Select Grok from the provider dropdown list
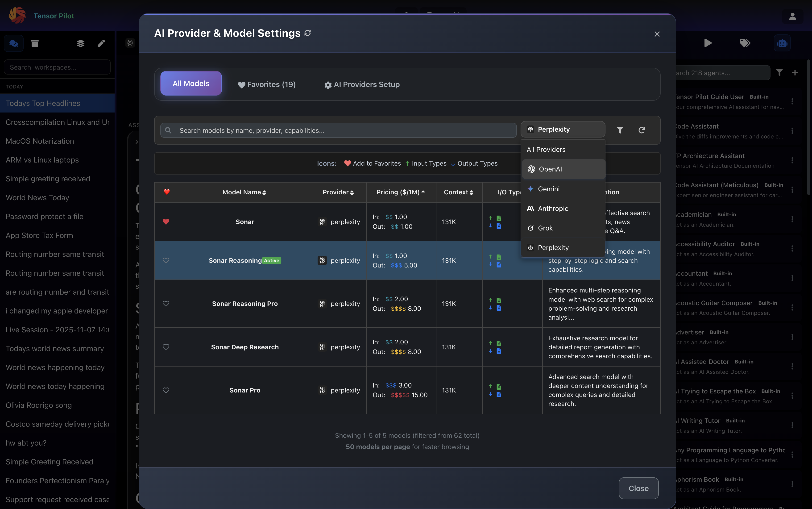Viewport: 812px width, 509px height. click(545, 228)
